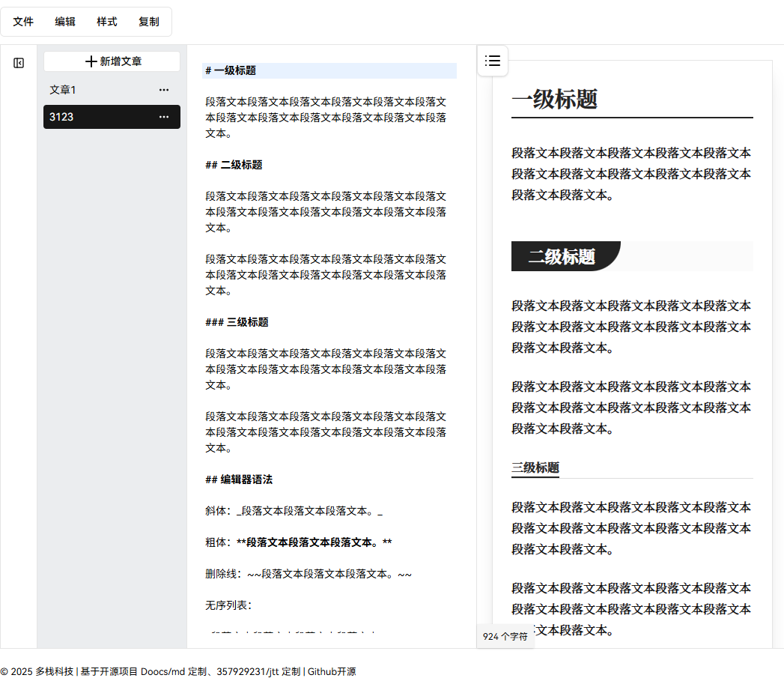Viewport: 784px width, 687px height.
Task: Open the more options menu for 文章1
Action: coord(164,89)
